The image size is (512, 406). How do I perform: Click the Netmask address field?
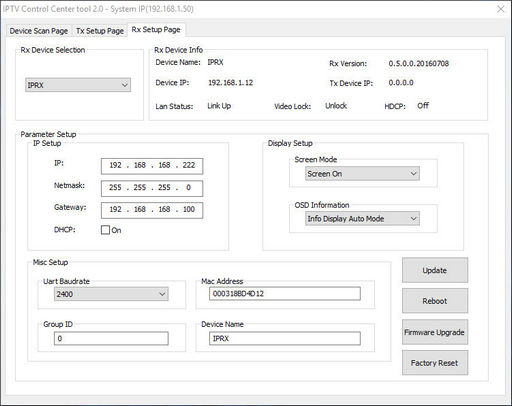point(152,188)
